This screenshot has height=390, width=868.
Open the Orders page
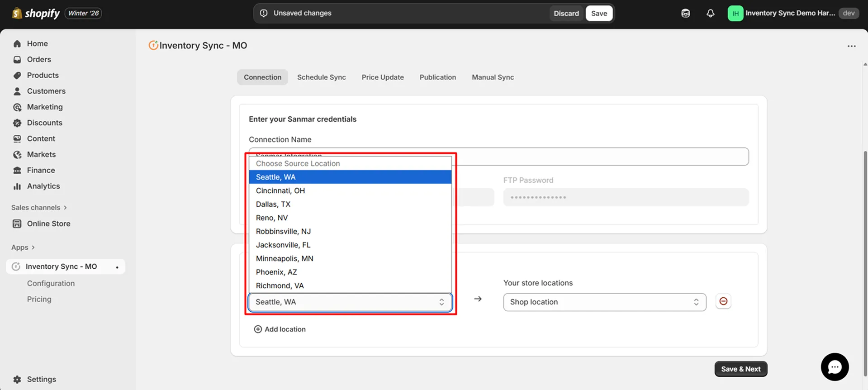39,59
